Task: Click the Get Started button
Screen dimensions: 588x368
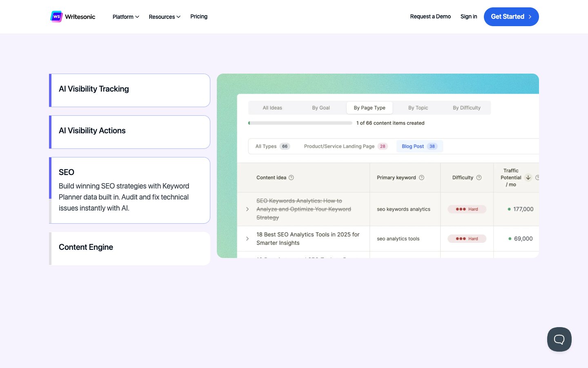Action: click(511, 17)
